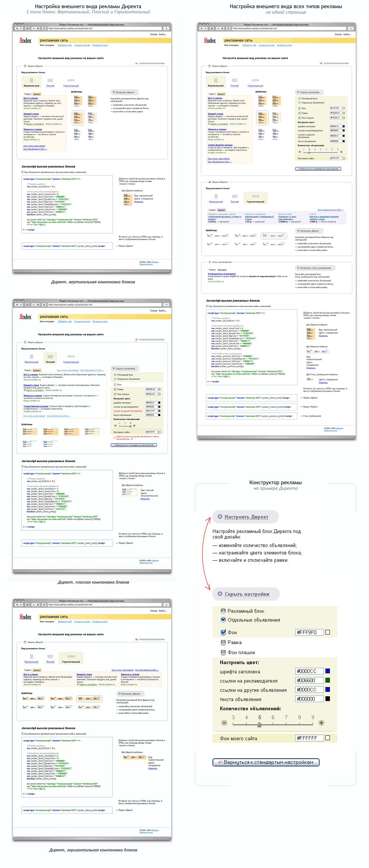
Task: Enable the 'Фон плашки' checkbox in the enlarged constructor
Action: (223, 652)
